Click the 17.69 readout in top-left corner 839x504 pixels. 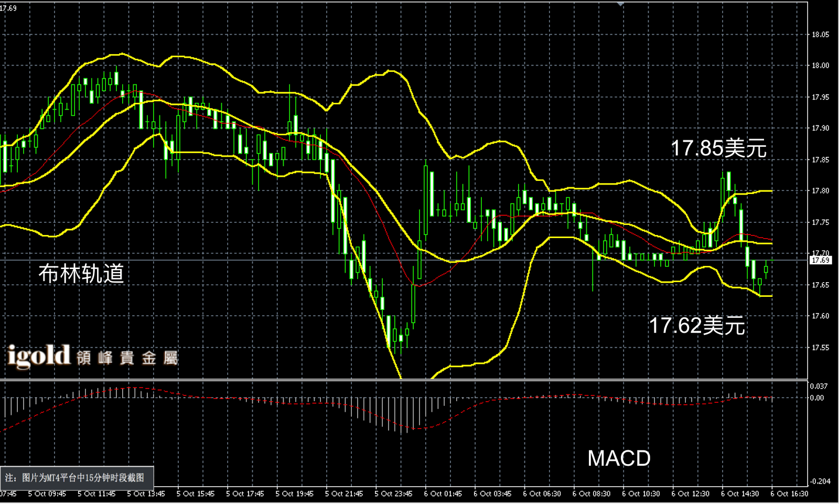click(x=8, y=8)
